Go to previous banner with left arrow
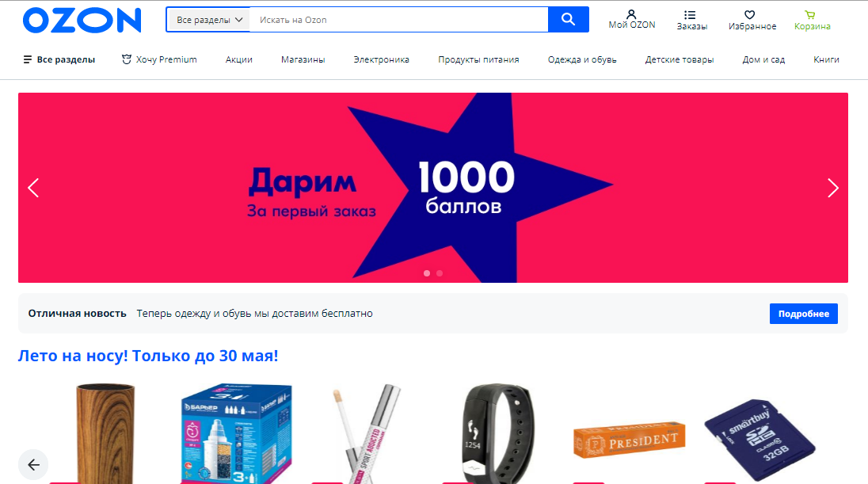 tap(34, 188)
